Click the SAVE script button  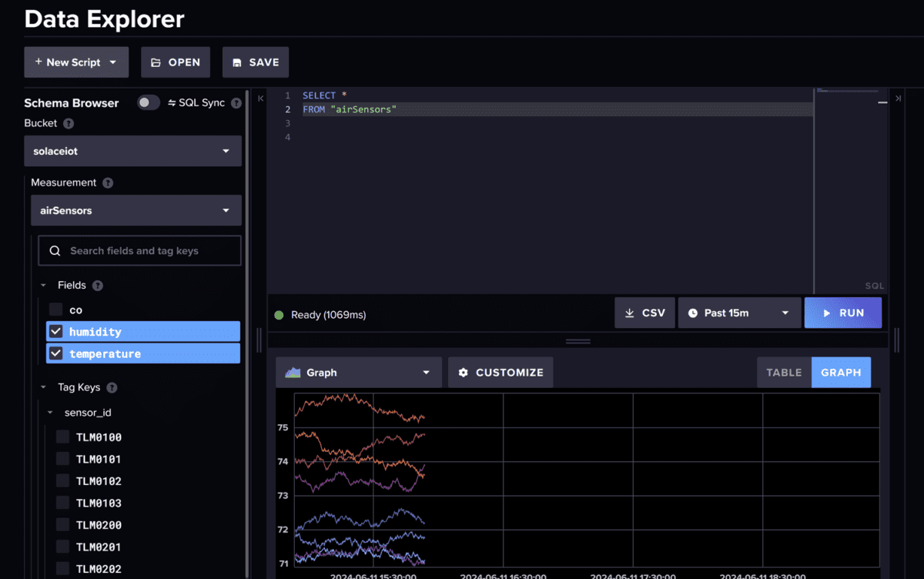pyautogui.click(x=256, y=62)
